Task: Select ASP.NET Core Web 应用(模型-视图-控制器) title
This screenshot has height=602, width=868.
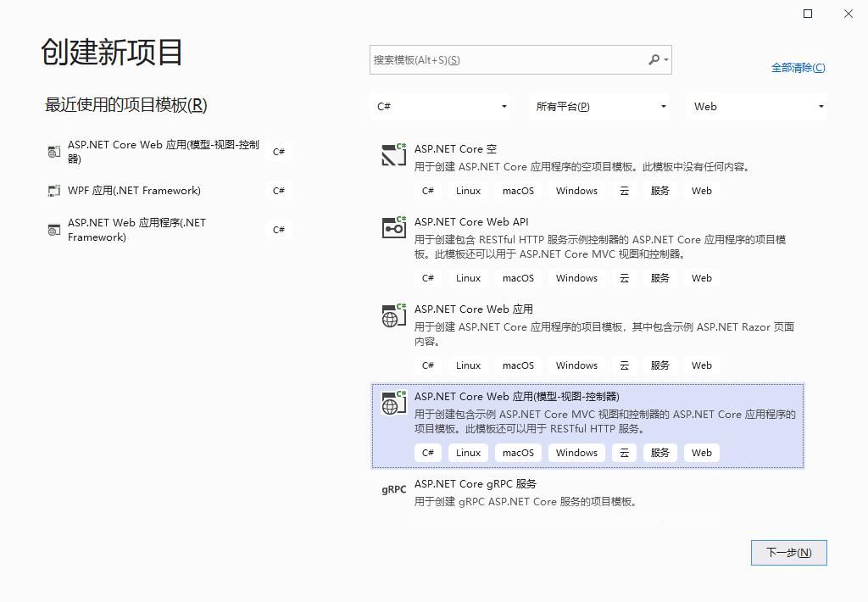Action: pyautogui.click(x=516, y=397)
